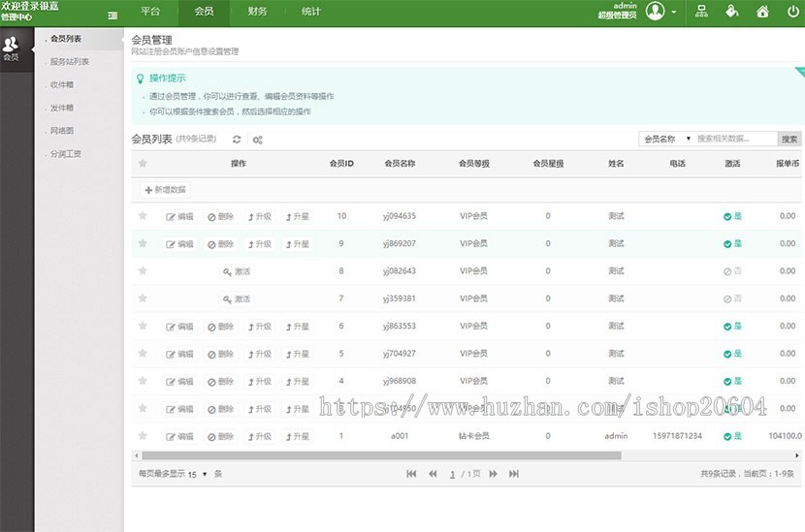Log out using the power icon
The height and width of the screenshot is (532, 805).
click(793, 12)
